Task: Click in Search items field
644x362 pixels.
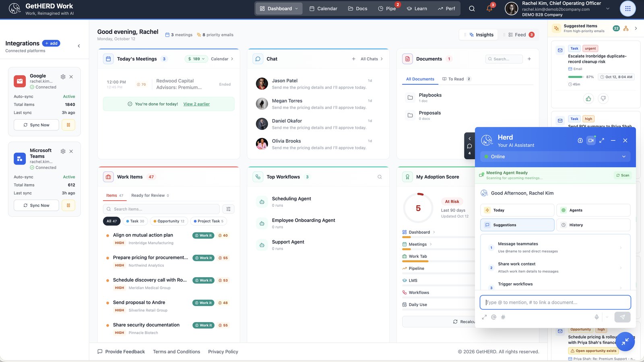Action: 161,209
